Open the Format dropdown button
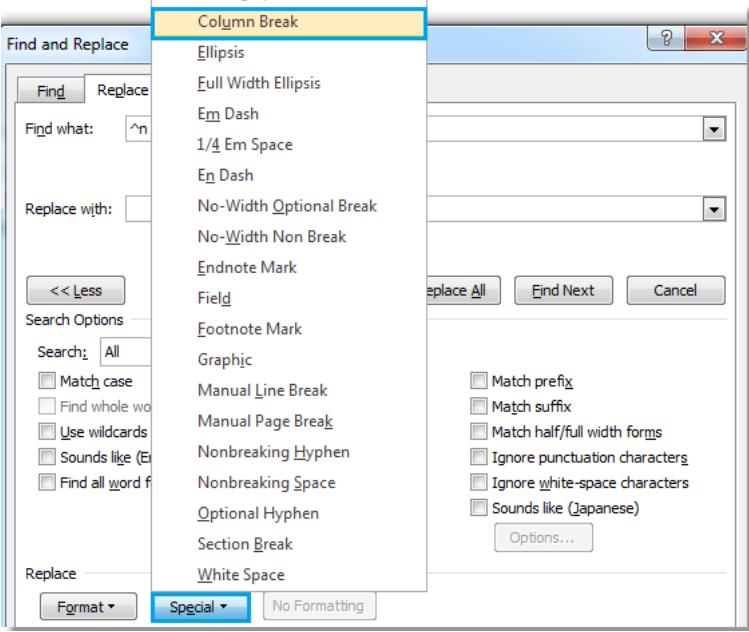This screenshot has width=749, height=632. pyautogui.click(x=88, y=607)
